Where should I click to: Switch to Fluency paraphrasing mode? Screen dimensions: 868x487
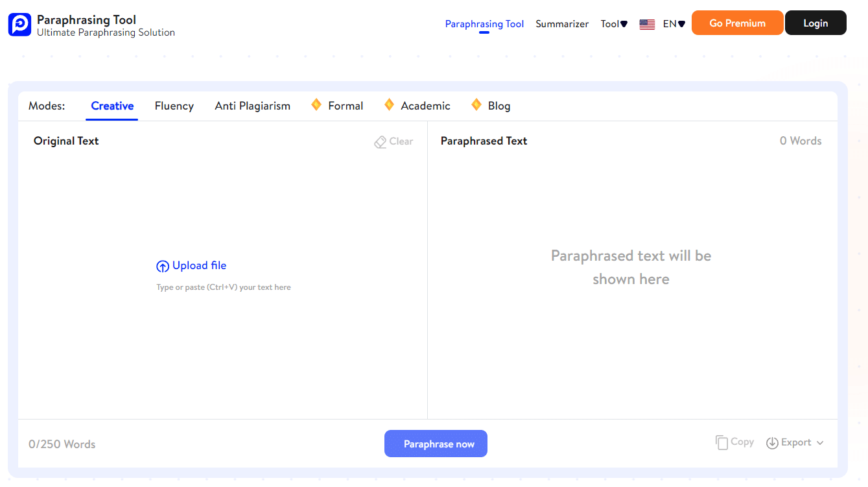(x=174, y=105)
